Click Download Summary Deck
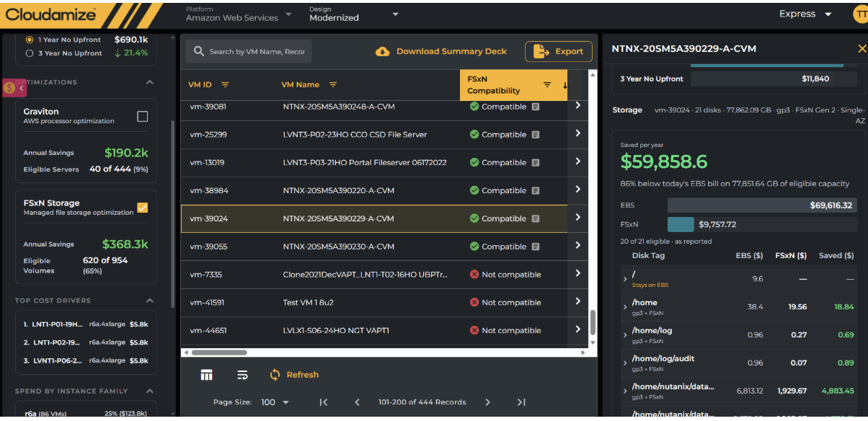 pos(441,51)
